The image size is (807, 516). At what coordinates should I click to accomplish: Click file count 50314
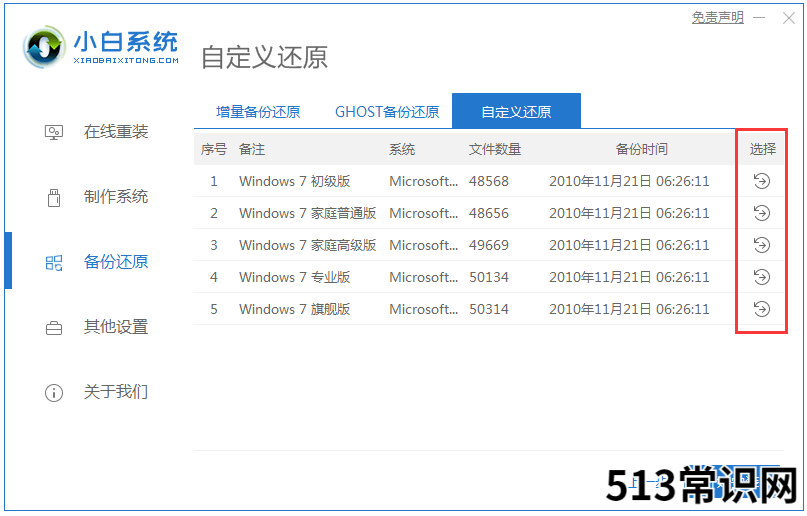(x=488, y=309)
